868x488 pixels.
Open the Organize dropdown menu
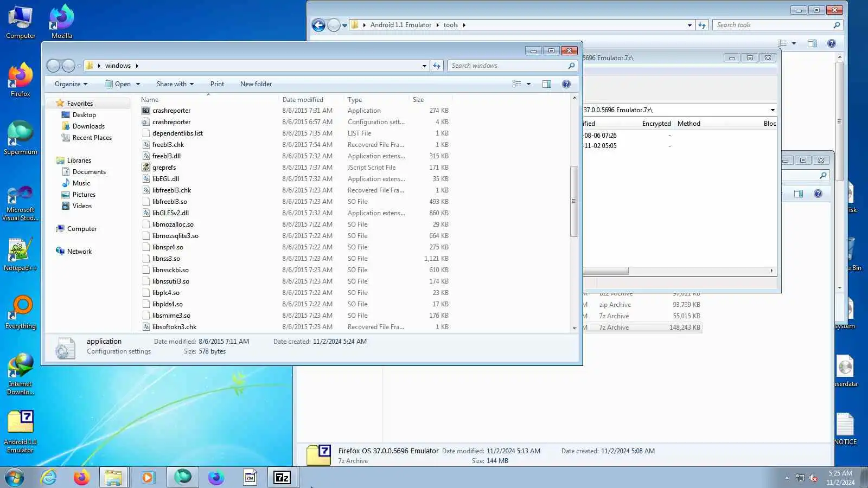point(71,84)
